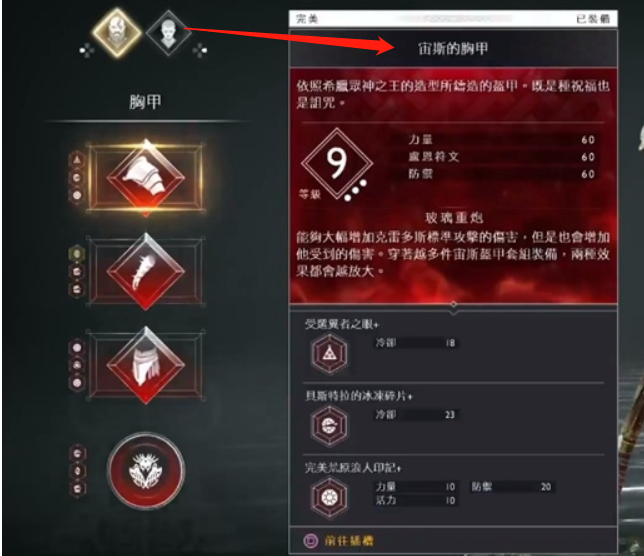Click the right D-pad character switch indicator

[x=200, y=51]
